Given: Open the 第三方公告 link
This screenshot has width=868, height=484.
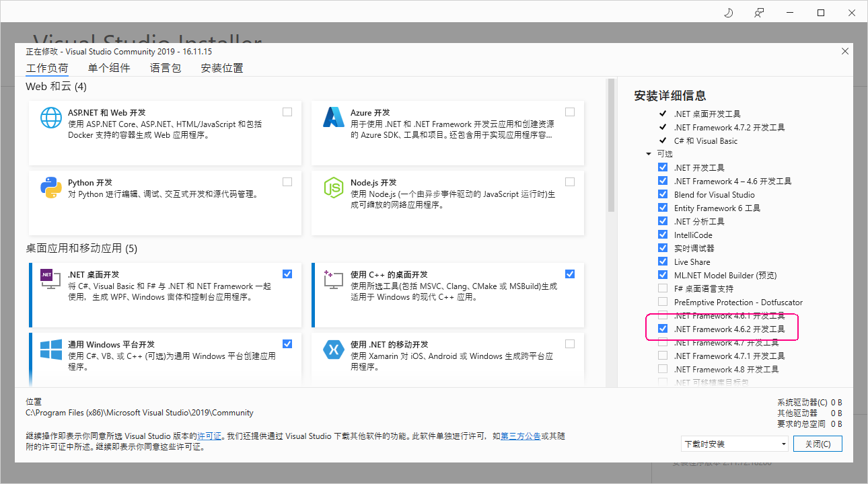Looking at the screenshot, I should [520, 436].
